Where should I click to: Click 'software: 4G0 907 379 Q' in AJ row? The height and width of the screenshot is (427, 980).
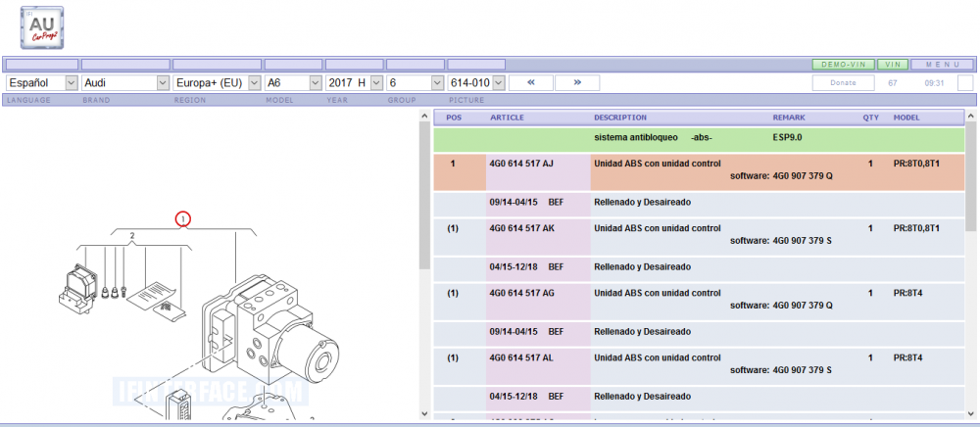tap(781, 176)
